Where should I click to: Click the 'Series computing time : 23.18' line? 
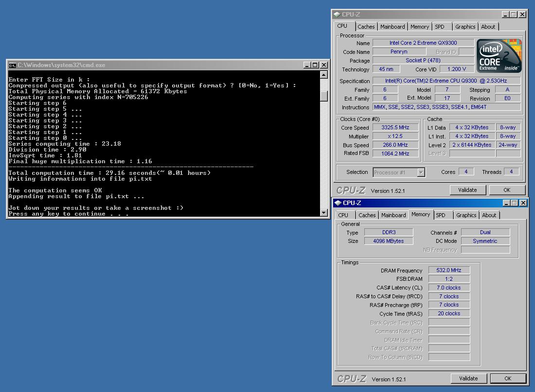(x=65, y=144)
